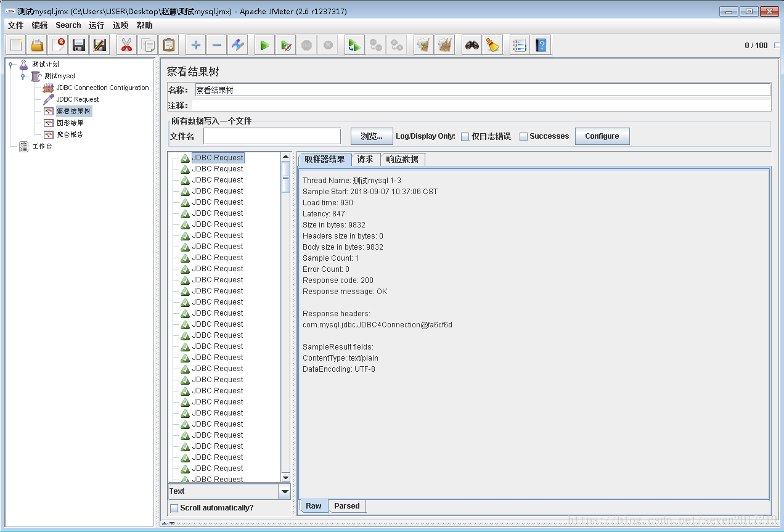Viewport: 784px width, 532px height.
Task: Click the result list scrollbar down arrow
Action: 285,478
